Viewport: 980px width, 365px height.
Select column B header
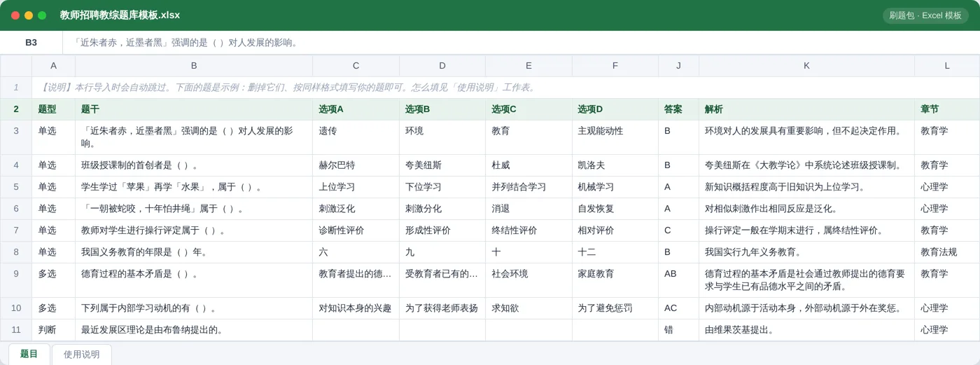(194, 66)
